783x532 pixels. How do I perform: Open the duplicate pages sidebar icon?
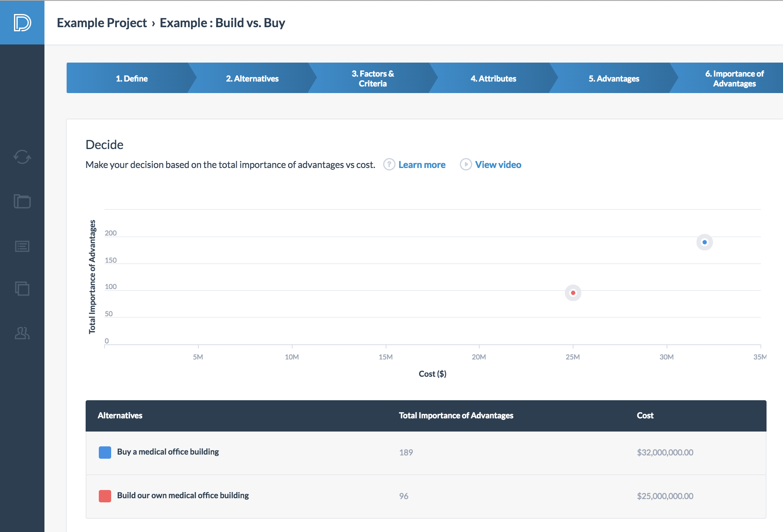point(22,288)
